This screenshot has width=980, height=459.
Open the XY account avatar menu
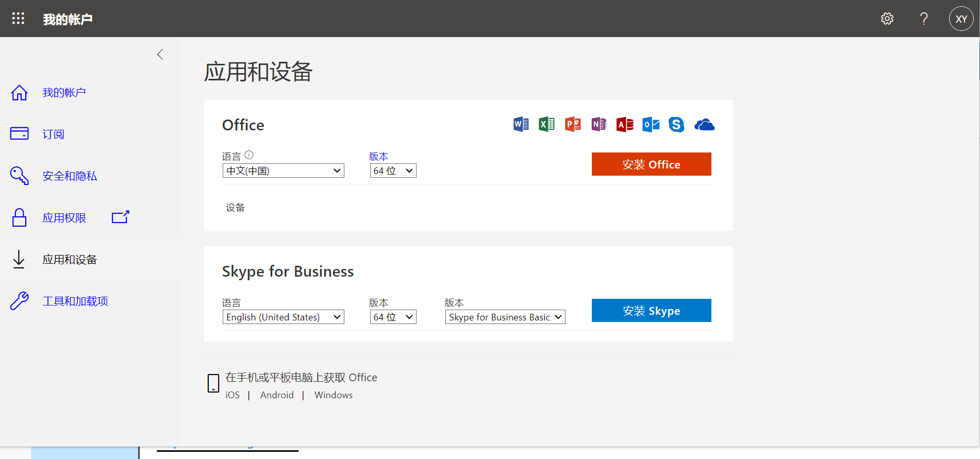click(961, 19)
